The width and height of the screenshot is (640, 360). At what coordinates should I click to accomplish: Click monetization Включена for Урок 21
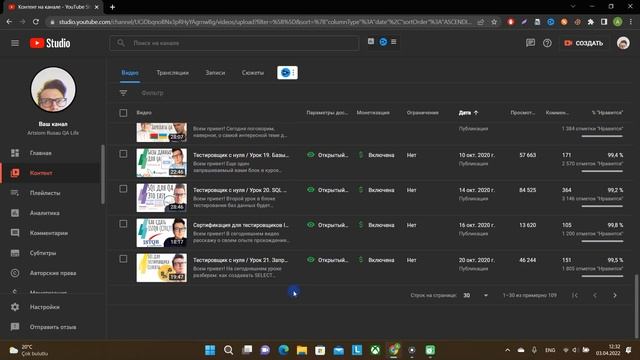tap(376, 260)
